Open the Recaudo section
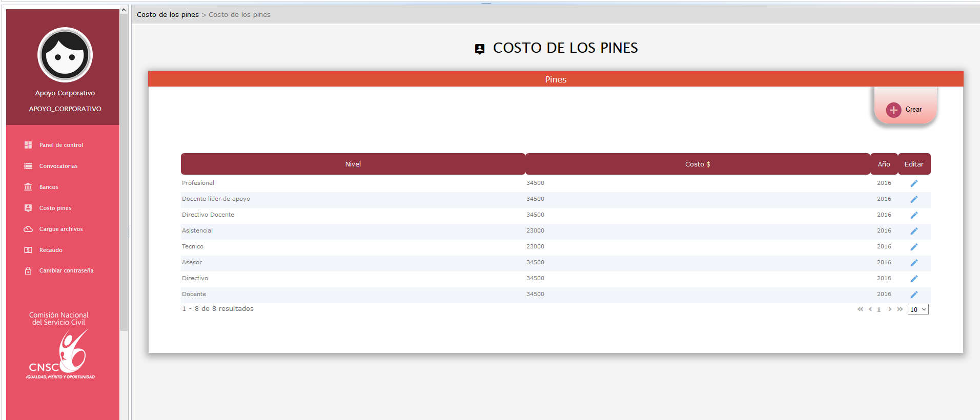980x420 pixels. tap(51, 250)
